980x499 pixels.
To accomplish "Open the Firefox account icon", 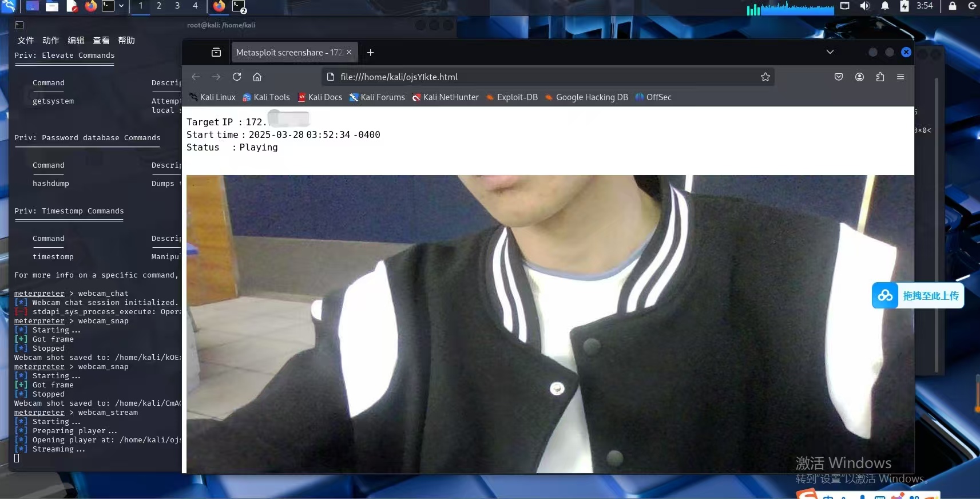I will pos(859,77).
